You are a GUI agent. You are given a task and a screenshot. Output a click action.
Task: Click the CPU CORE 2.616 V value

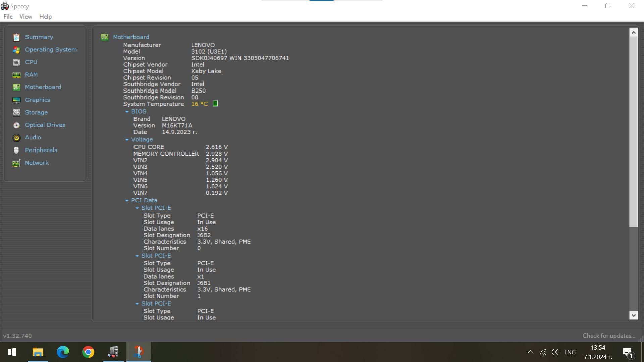click(217, 147)
